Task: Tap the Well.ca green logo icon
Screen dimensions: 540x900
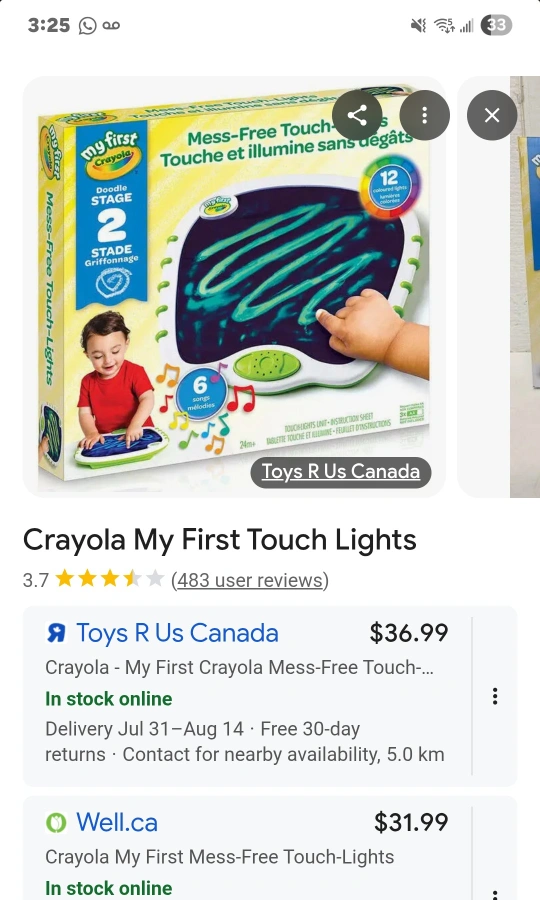Action: coord(56,823)
